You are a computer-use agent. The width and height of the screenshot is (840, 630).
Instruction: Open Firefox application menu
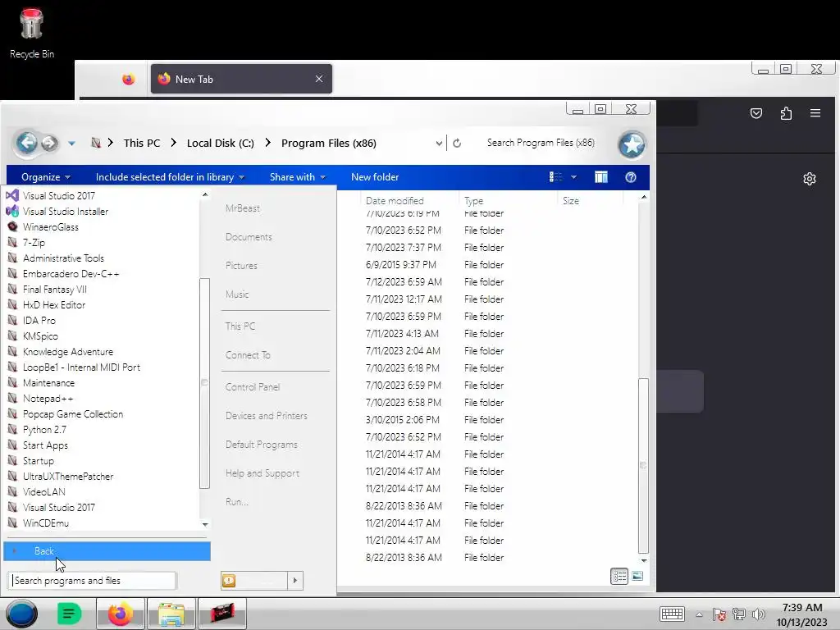point(815,113)
